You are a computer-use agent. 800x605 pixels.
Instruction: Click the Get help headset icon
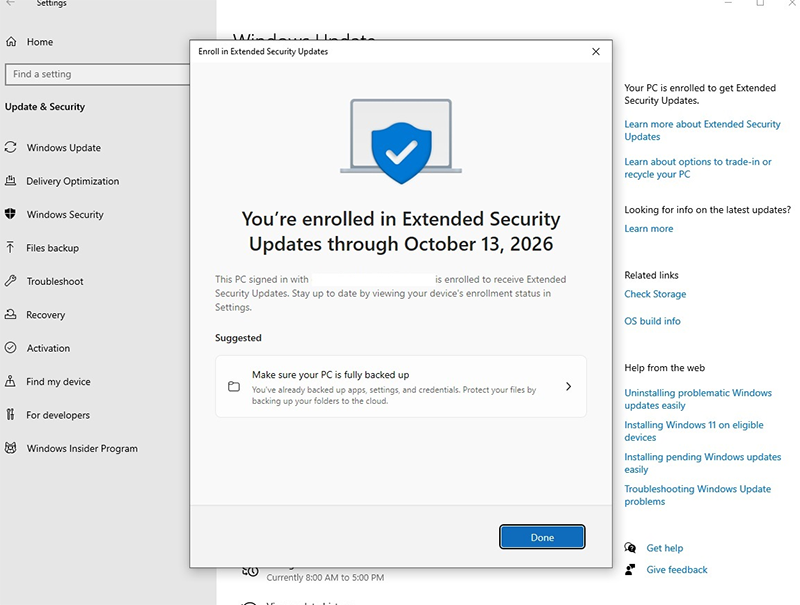tap(631, 548)
